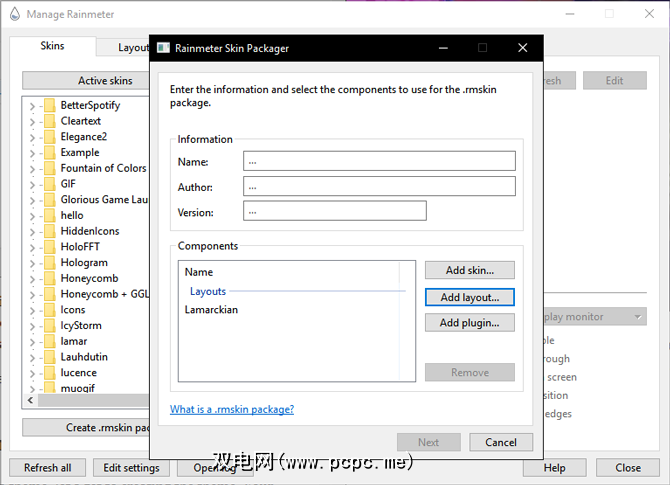
Task: Cancel the Skin Packager dialog
Action: 501,442
